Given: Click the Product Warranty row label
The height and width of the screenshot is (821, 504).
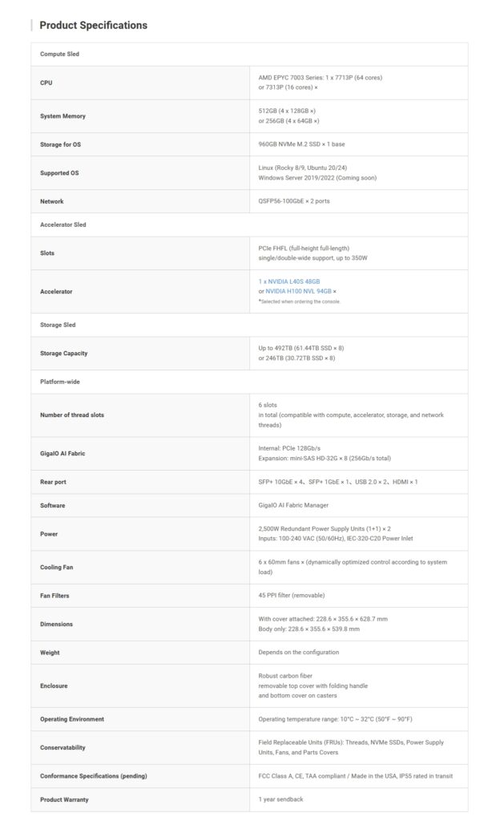Looking at the screenshot, I should 64,799.
